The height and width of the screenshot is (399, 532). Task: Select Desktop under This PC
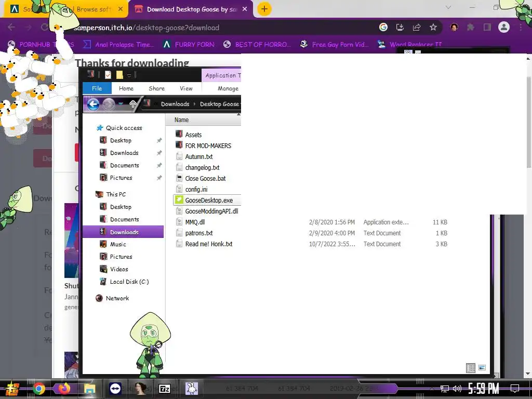tap(116, 207)
